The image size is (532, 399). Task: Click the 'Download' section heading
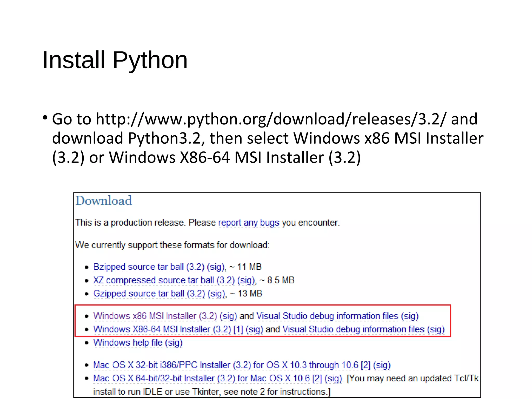[104, 201]
